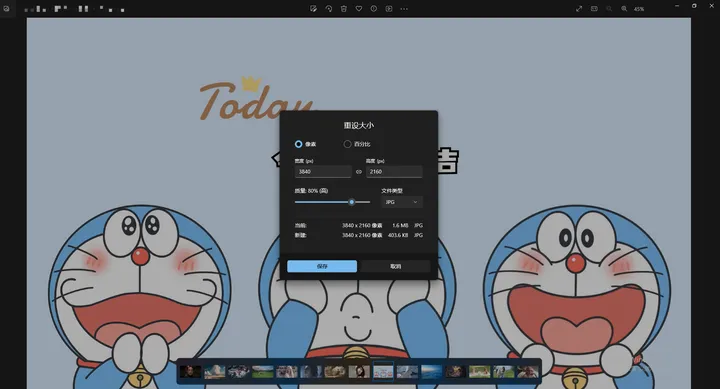Delete the photo with the trash icon
Viewport: 720px width, 389px height.
[x=343, y=9]
